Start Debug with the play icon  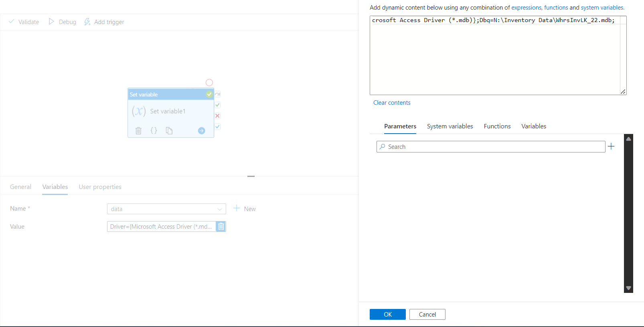(51, 22)
